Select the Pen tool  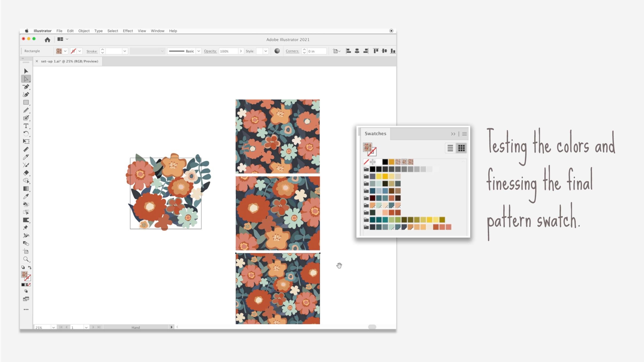tap(26, 87)
